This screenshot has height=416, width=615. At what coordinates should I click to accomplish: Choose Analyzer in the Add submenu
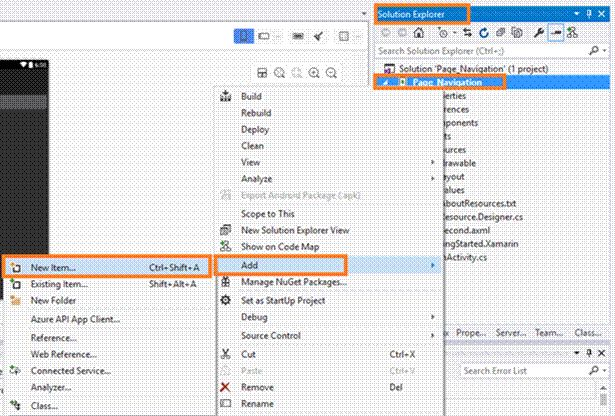108,387
